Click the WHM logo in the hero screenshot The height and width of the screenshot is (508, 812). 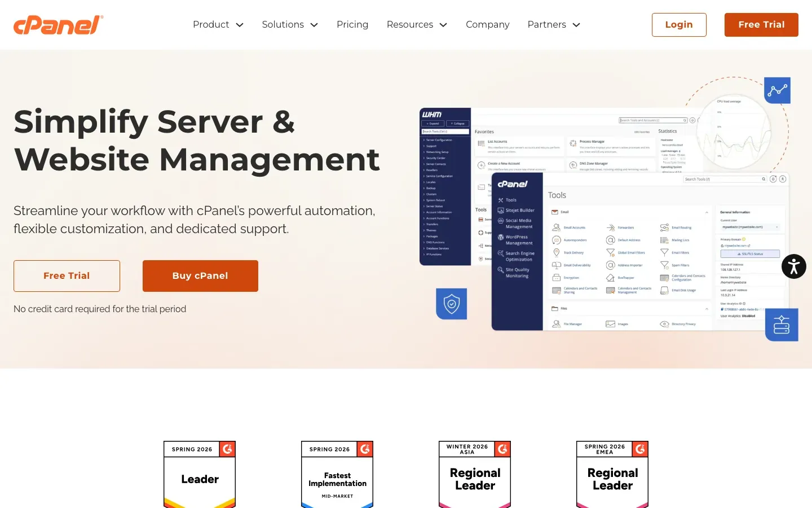tap(432, 115)
